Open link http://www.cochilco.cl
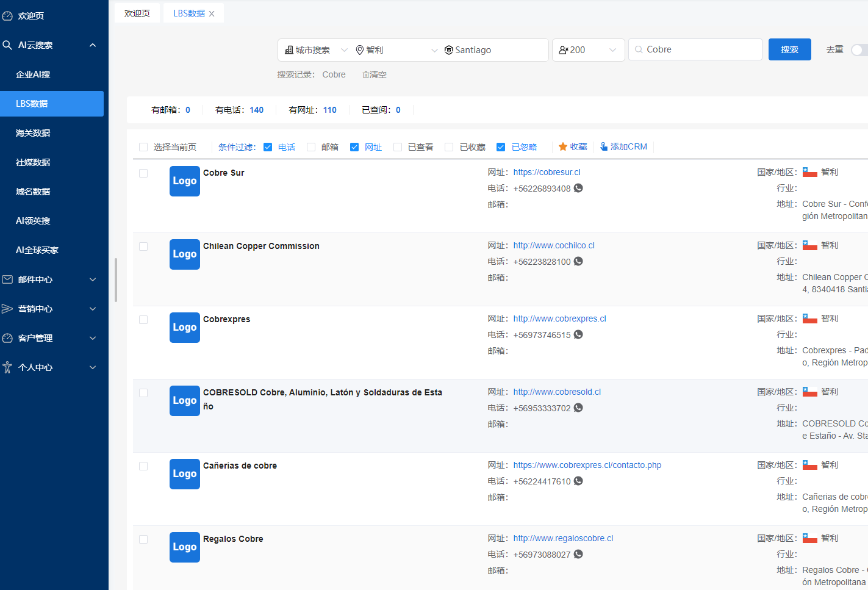868x590 pixels. coord(554,245)
